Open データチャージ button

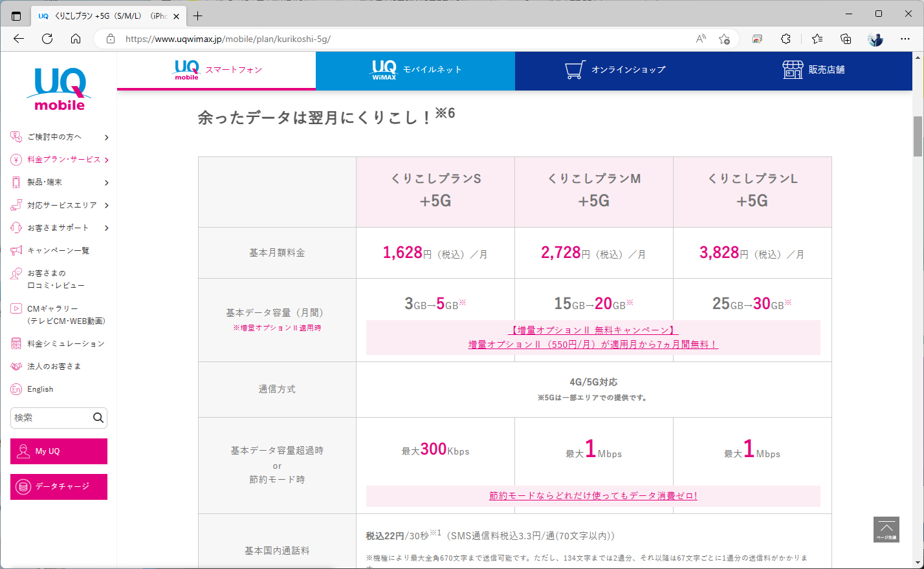[59, 487]
